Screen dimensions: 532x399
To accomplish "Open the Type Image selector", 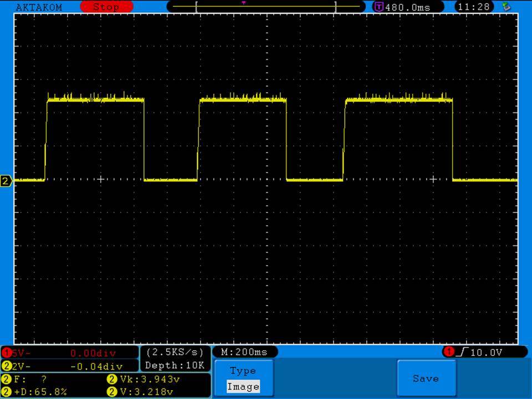I will 243,379.
